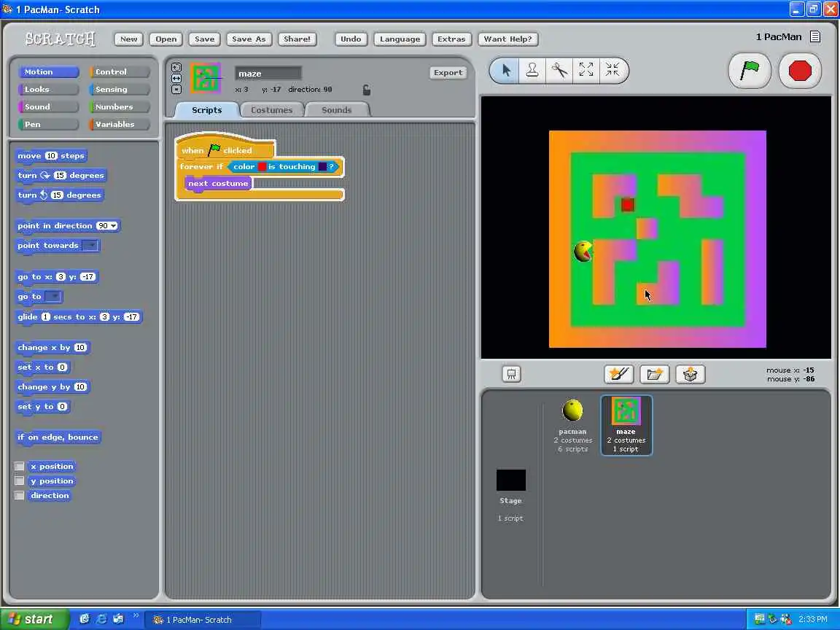Screen dimensions: 840x630
Task: Open the Language menu button
Action: (400, 39)
